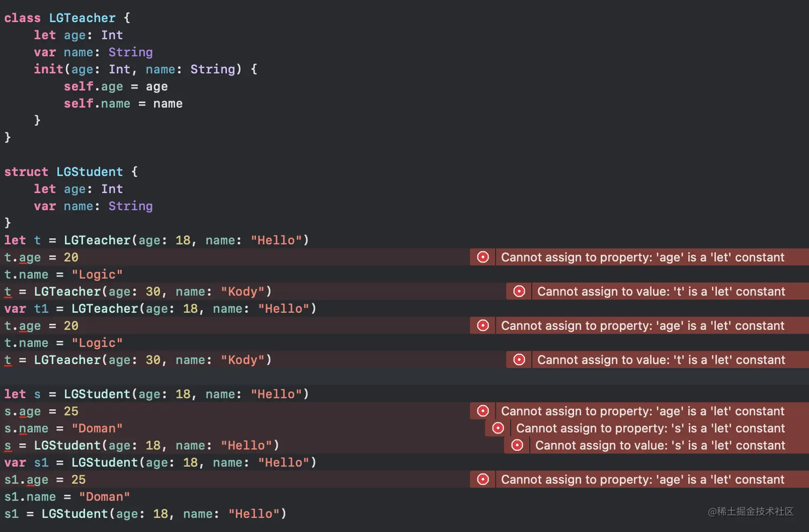Click error icon on s.age = 25 line
The height and width of the screenshot is (532, 809).
pyautogui.click(x=483, y=411)
